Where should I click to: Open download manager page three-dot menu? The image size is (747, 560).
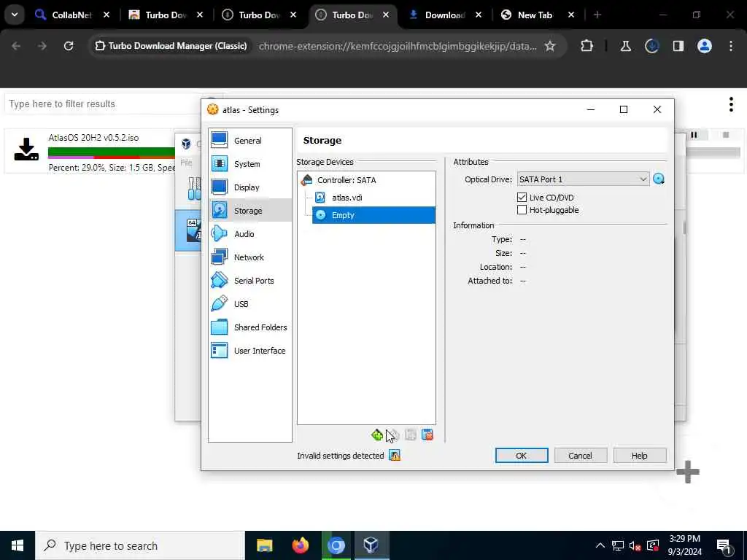(731, 104)
